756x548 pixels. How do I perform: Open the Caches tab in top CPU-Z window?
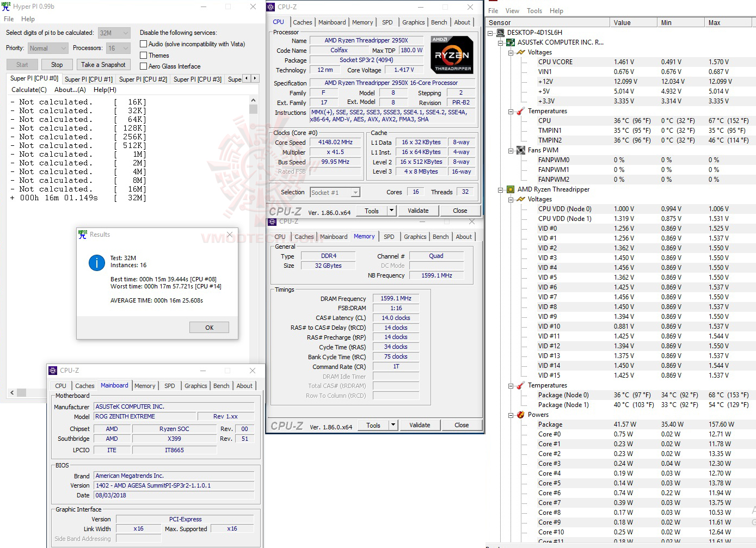303,22
